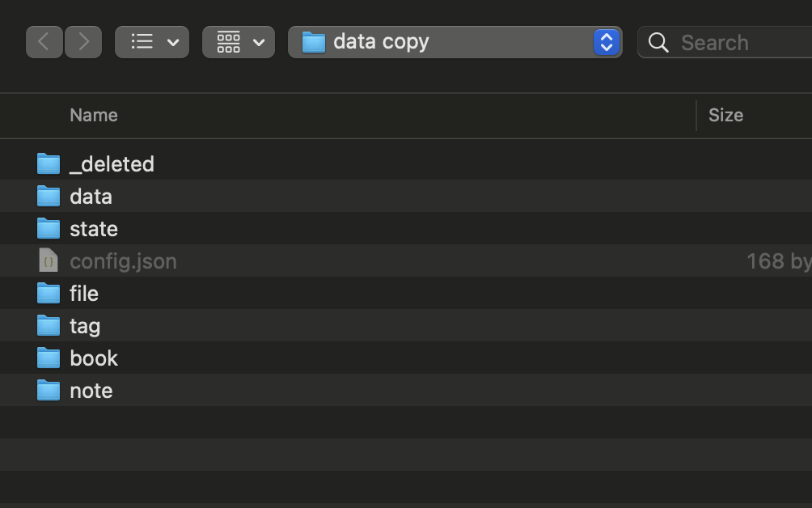Go back with the left chevron button
The width and height of the screenshot is (812, 508).
(x=44, y=42)
